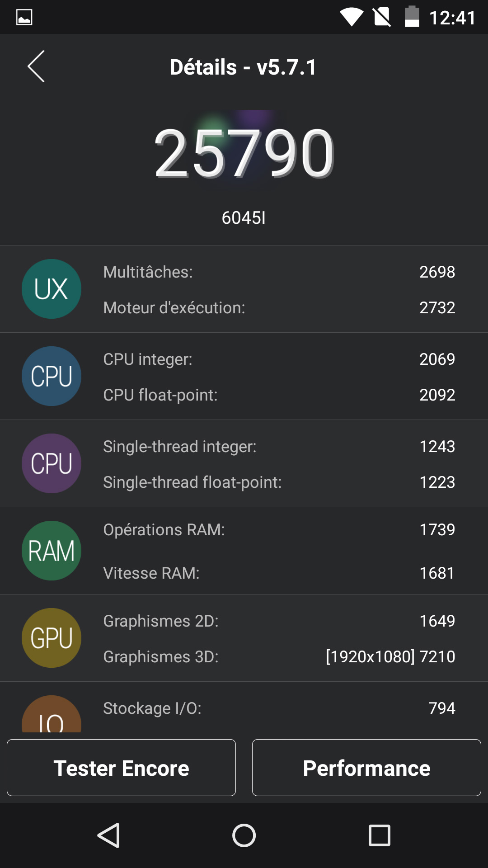Tap the Graphismes 3D result row

pos(279,657)
